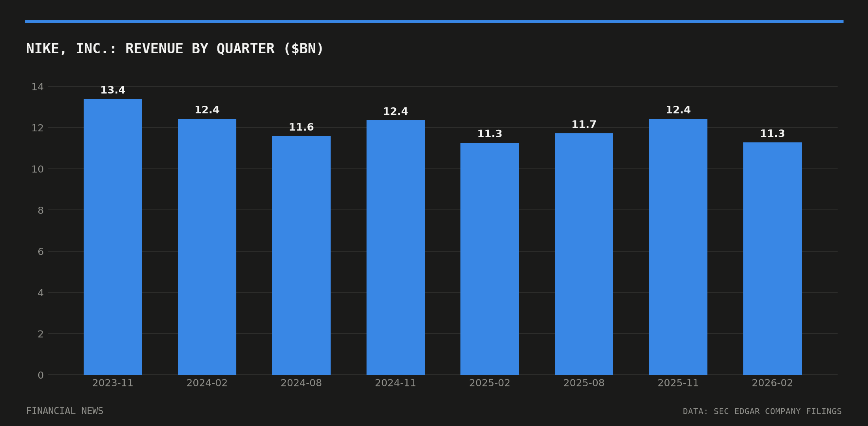Click the 6 y-axis tick label
The image size is (868, 426).
coord(41,252)
